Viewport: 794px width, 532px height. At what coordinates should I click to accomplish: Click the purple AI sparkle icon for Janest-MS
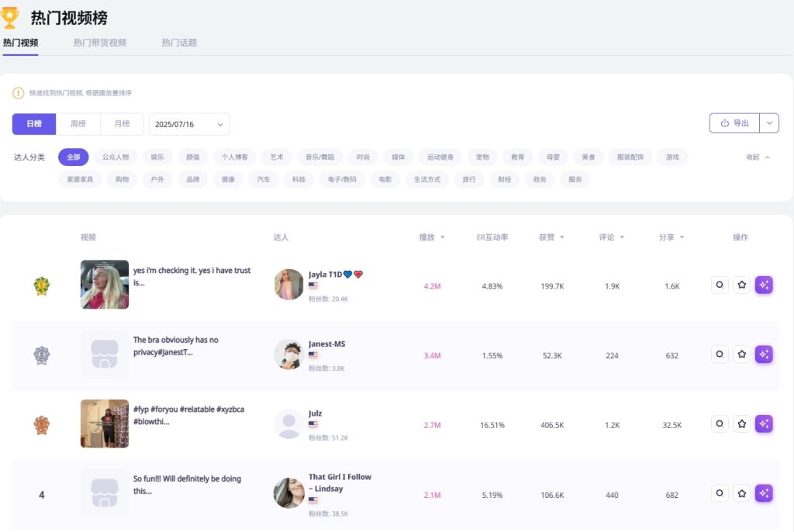764,354
